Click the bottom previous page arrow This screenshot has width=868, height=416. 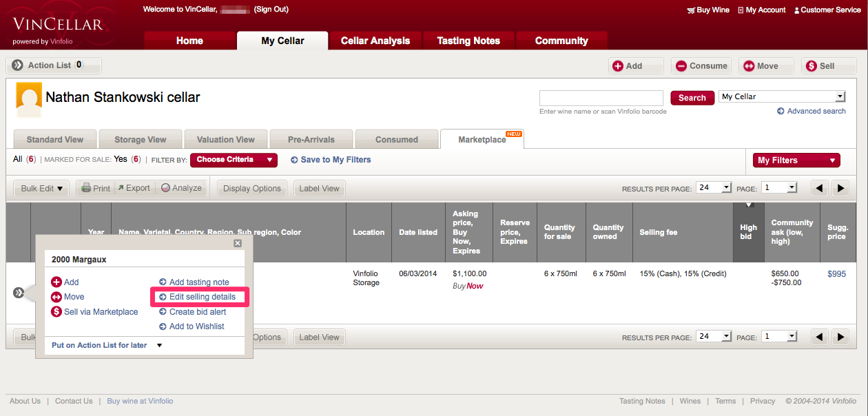pyautogui.click(x=818, y=337)
